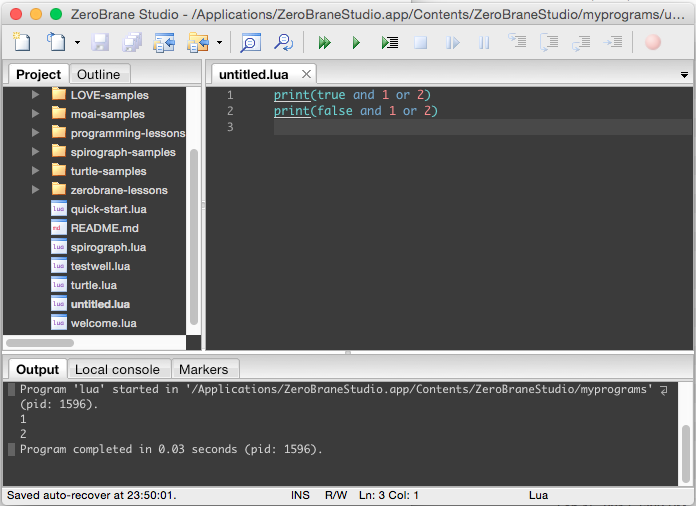The width and height of the screenshot is (696, 506).
Task: Start or continue debugging (double green arrow)
Action: click(x=324, y=43)
